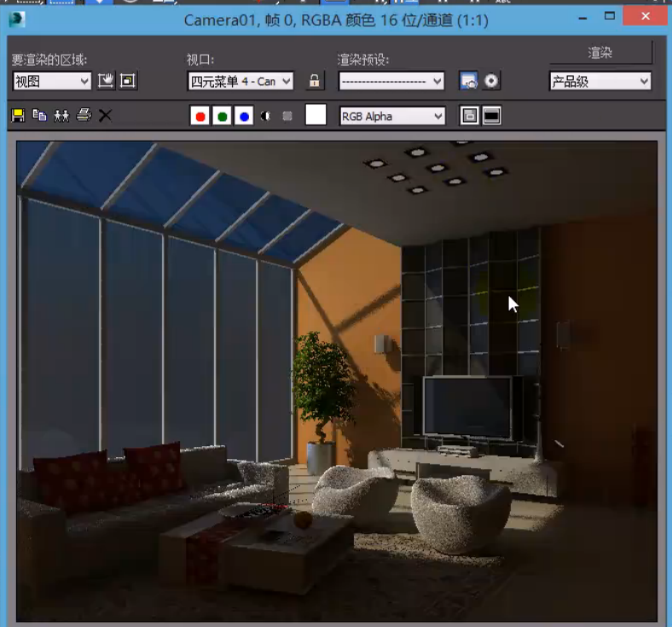Open the Environment and Effects dialog icon

coord(491,81)
